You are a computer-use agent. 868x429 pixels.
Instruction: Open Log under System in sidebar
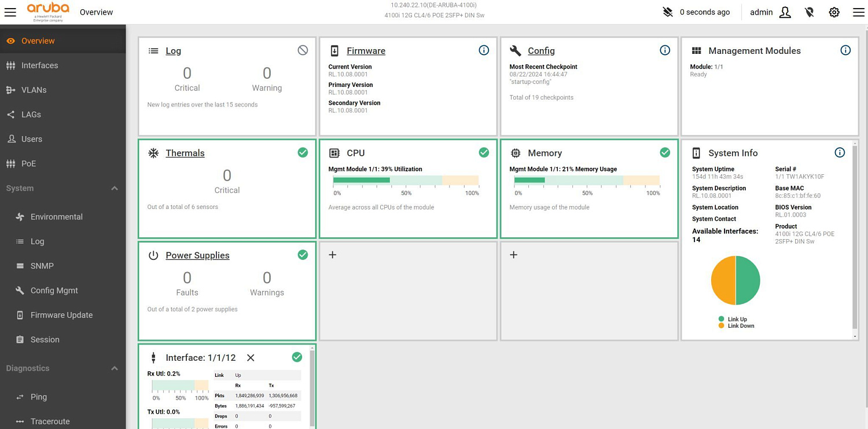[x=62, y=241]
